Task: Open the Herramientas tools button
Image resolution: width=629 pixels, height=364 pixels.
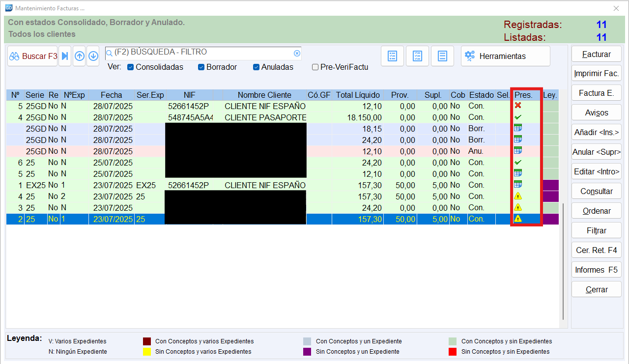Action: pos(505,56)
